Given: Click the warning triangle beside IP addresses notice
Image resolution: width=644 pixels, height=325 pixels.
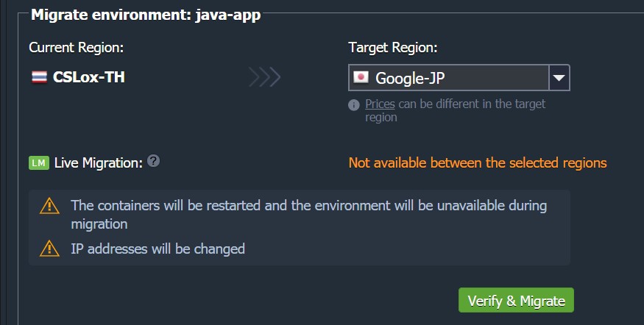Looking at the screenshot, I should pyautogui.click(x=50, y=249).
